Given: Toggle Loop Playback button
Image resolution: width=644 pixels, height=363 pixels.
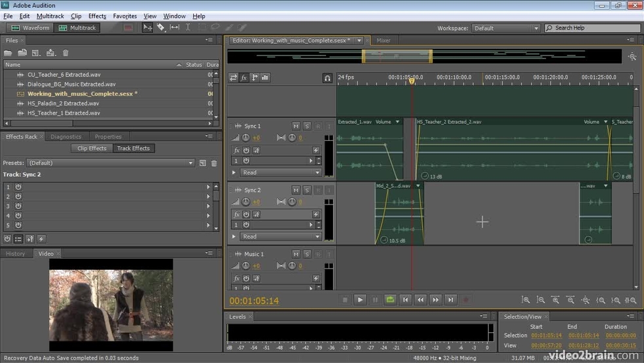Looking at the screenshot, I should (390, 299).
